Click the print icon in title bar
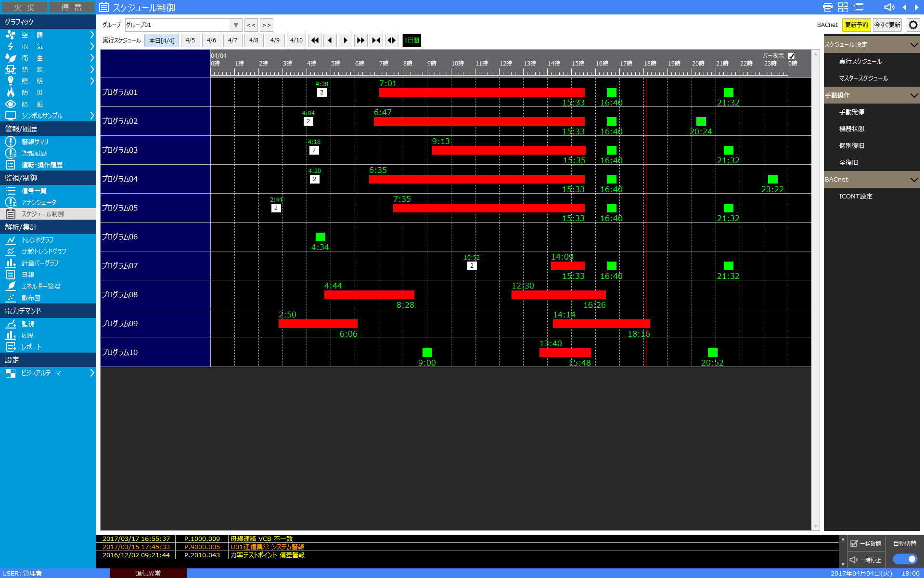The height and width of the screenshot is (578, 924). tap(828, 7)
